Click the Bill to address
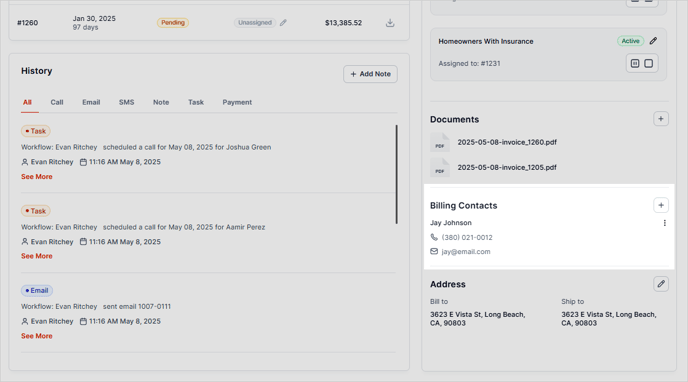This screenshot has width=688, height=382. (477, 319)
